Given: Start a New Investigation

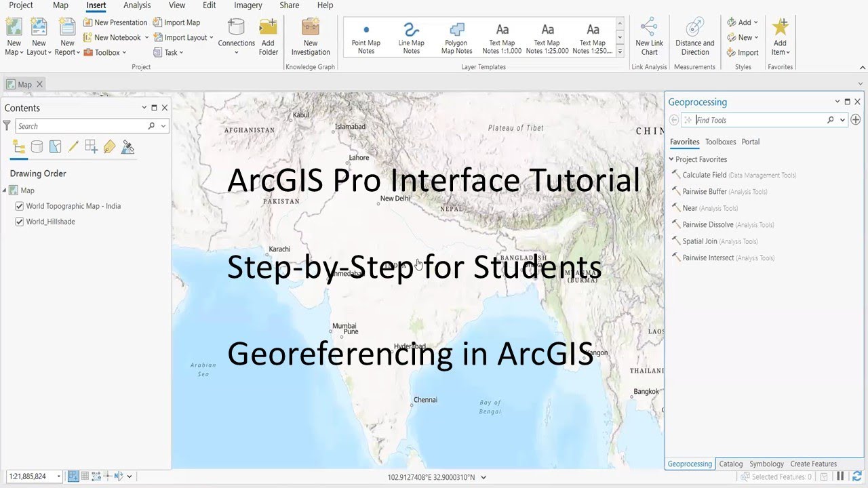Looking at the screenshot, I should click(311, 37).
